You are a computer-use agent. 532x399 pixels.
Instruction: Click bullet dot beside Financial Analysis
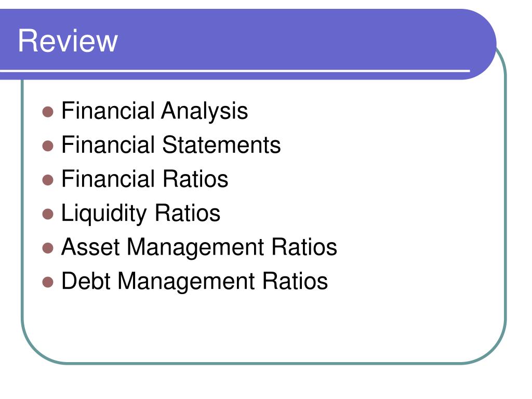[x=48, y=112]
